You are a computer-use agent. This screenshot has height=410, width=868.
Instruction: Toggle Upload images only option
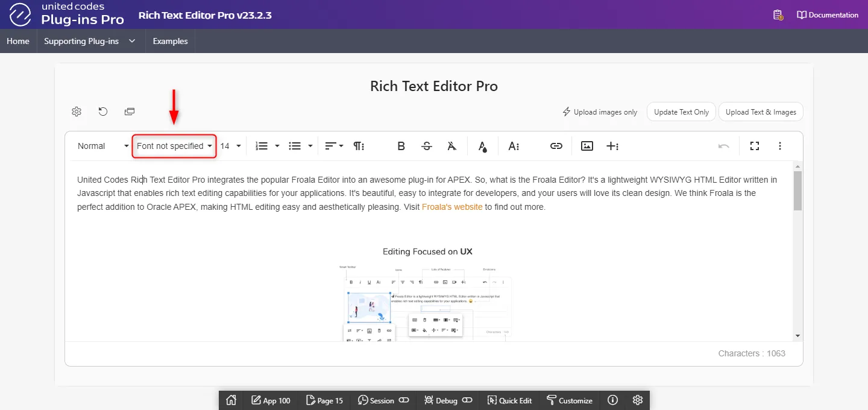599,112
